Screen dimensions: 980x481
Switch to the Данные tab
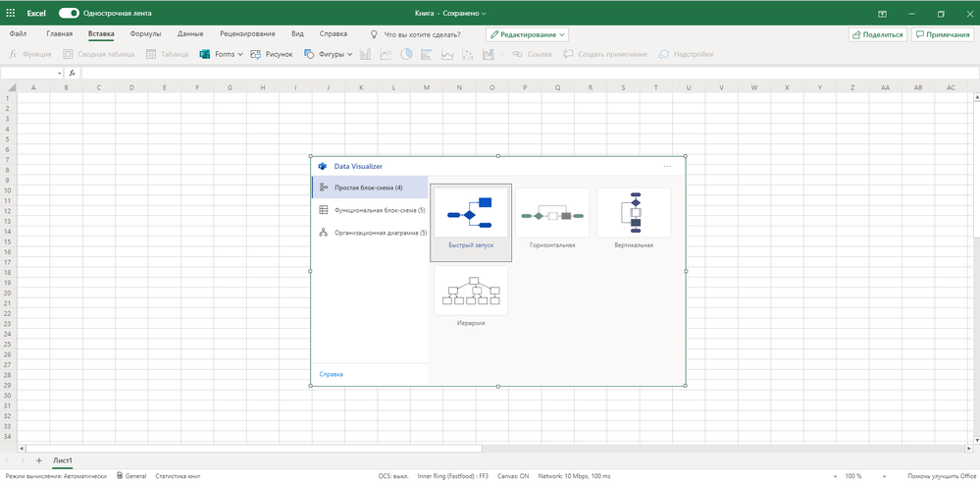click(190, 33)
